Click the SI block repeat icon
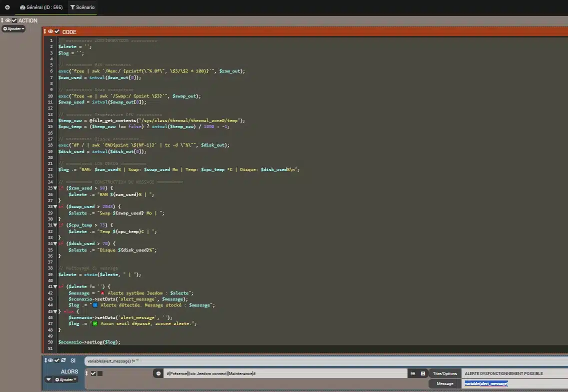This screenshot has width=568, height=392. (63, 360)
